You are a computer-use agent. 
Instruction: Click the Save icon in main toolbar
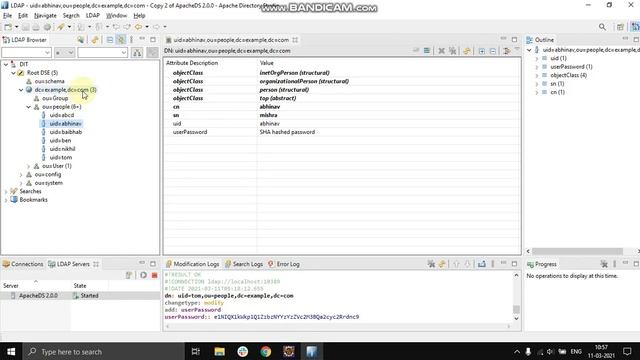click(26, 27)
